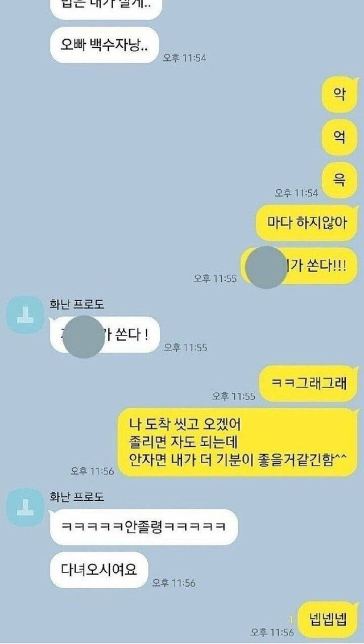Image resolution: width=364 pixels, height=644 pixels.
Task: Open profile avatar beside the '가 쏜다 !' message
Action: pyautogui.click(x=26, y=314)
